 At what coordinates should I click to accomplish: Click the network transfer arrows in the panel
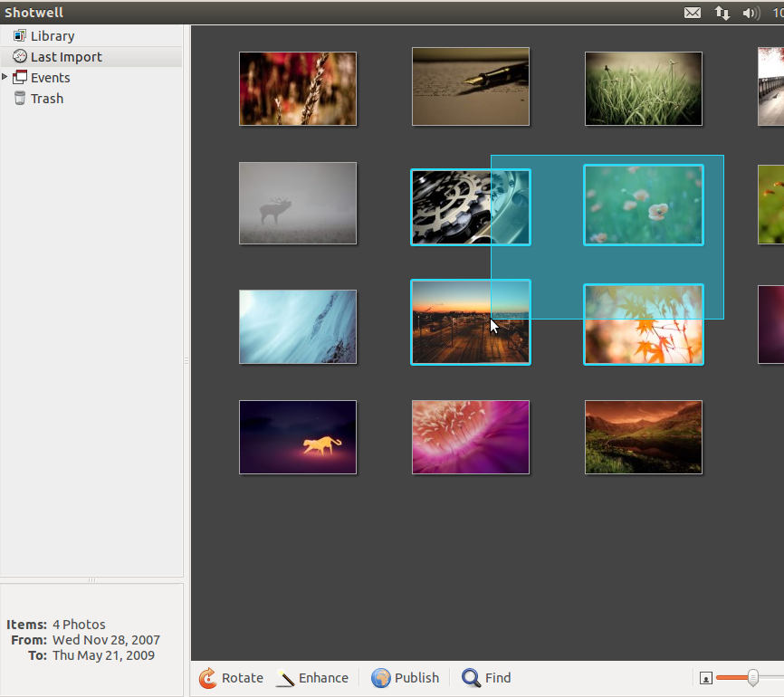point(722,12)
